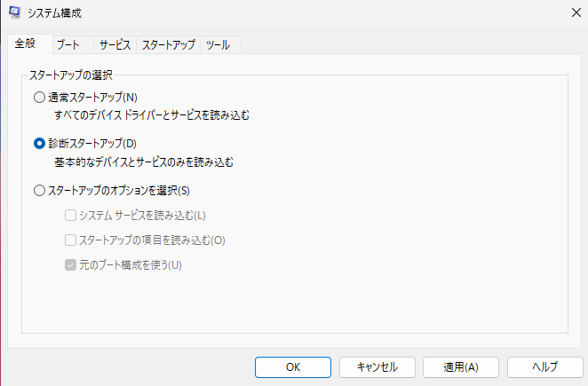
Task: Click the システム構成 window title text
Action: coord(54,13)
